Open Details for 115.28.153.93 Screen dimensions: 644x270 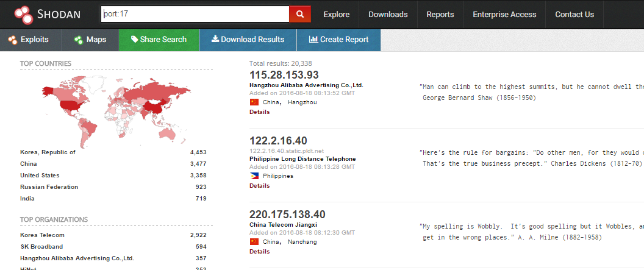point(260,112)
